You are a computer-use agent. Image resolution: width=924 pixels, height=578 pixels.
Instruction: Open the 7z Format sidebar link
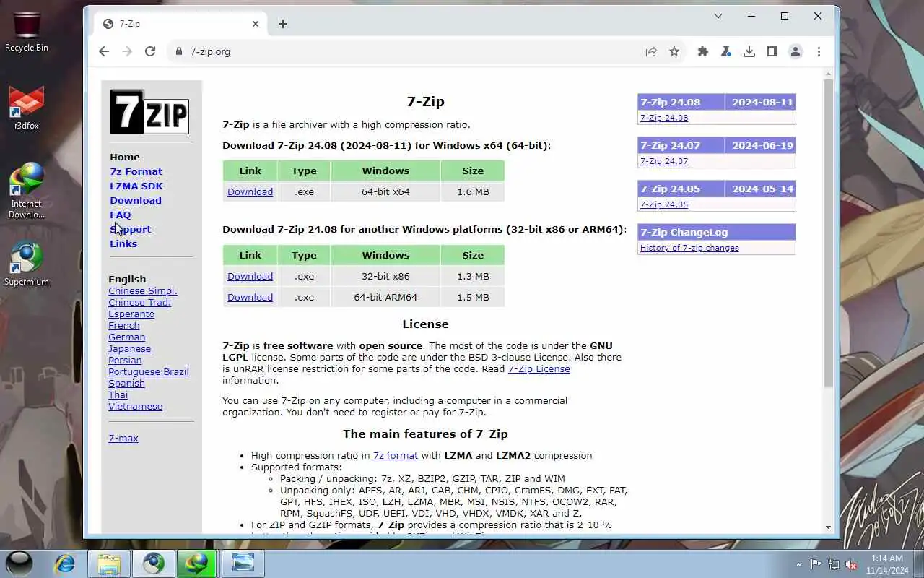pyautogui.click(x=136, y=171)
